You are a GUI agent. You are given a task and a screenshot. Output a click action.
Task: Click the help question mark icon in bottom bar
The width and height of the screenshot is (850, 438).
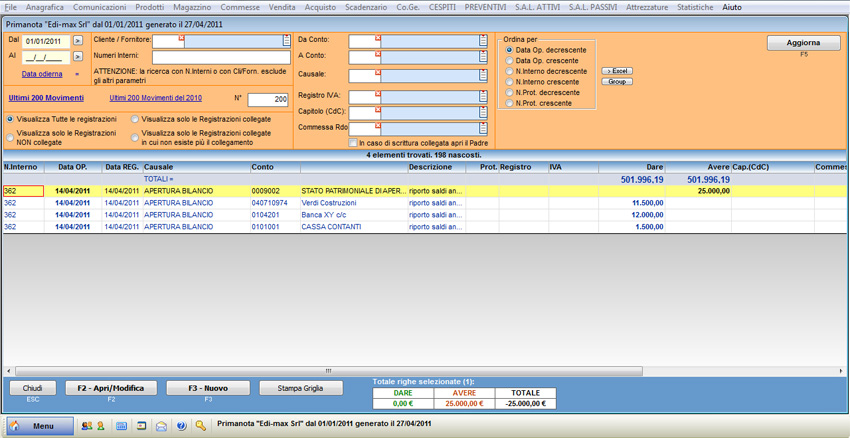click(181, 426)
